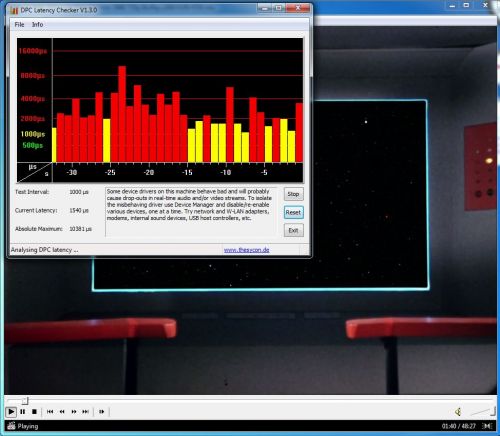
Task: Click the film icon beside the Playing status
Action: click(11, 426)
